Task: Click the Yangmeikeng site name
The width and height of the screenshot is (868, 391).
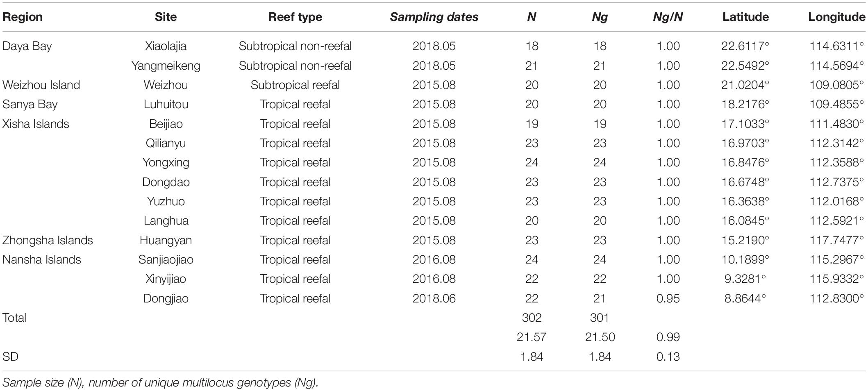Action: coord(166,66)
